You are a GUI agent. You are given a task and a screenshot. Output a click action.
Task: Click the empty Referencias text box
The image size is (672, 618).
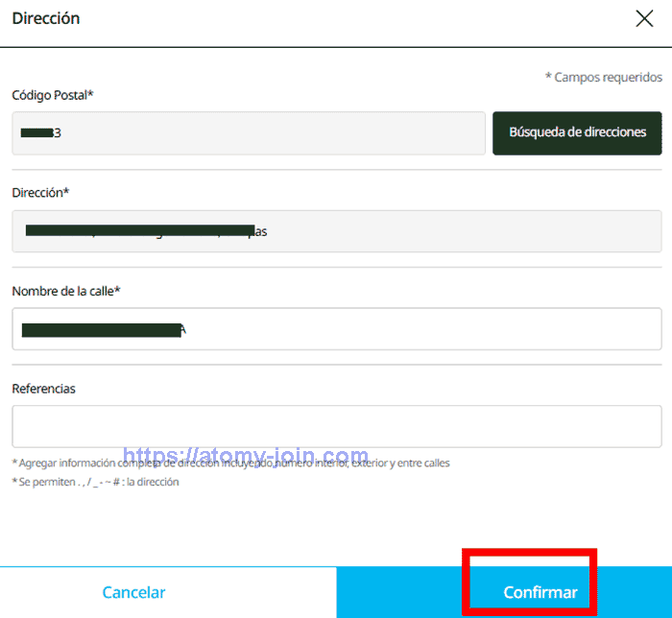(x=336, y=426)
